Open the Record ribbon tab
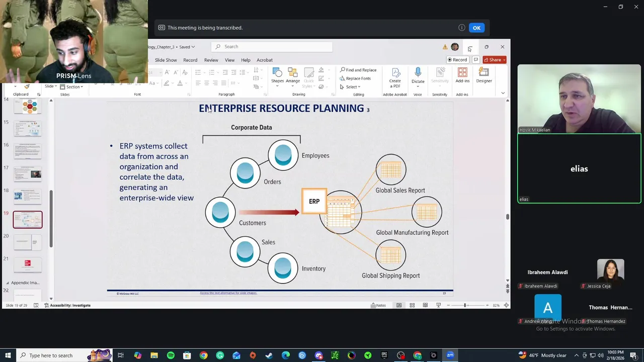 click(190, 60)
